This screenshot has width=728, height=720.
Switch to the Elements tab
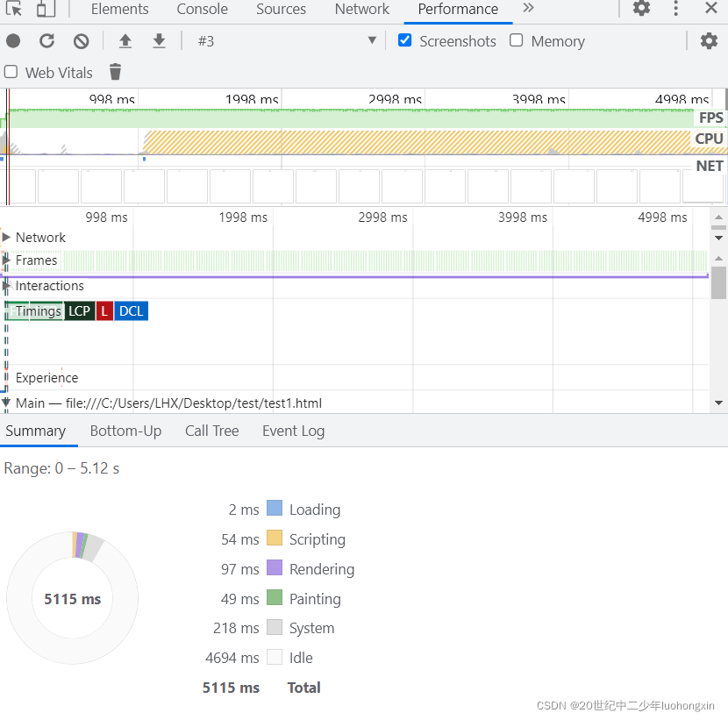120,9
